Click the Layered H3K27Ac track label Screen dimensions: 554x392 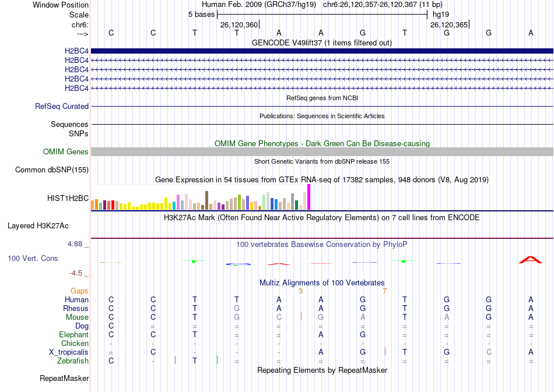38,226
